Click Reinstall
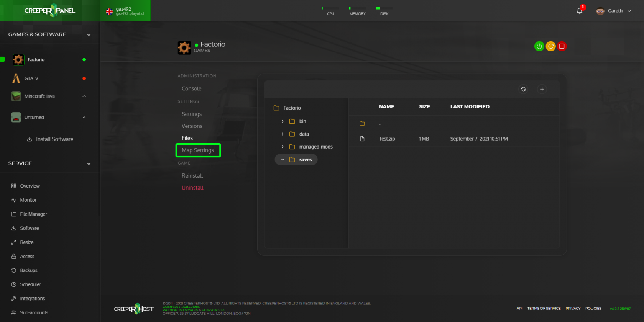The width and height of the screenshot is (644, 322). coord(192,176)
